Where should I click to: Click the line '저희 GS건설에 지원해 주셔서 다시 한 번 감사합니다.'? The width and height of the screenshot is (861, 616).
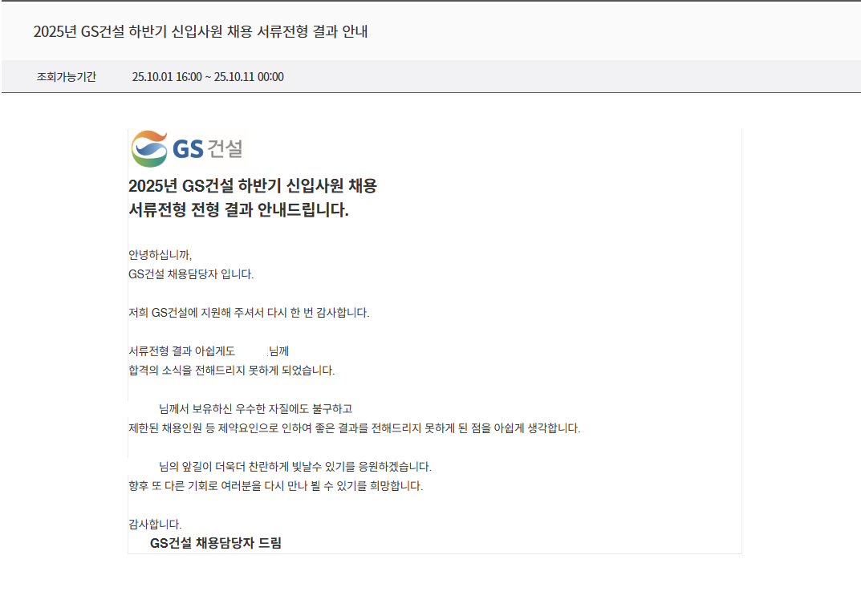(x=249, y=312)
